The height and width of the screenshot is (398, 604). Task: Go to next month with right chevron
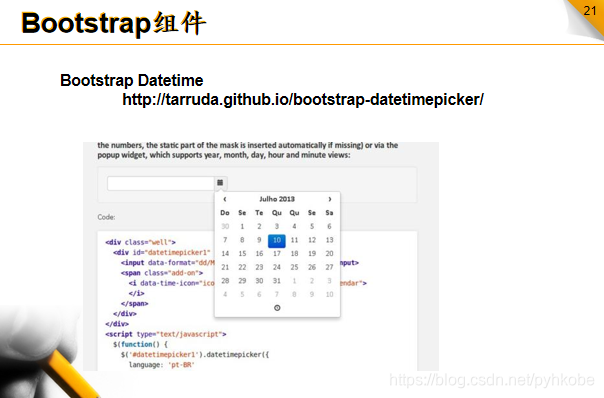(329, 199)
